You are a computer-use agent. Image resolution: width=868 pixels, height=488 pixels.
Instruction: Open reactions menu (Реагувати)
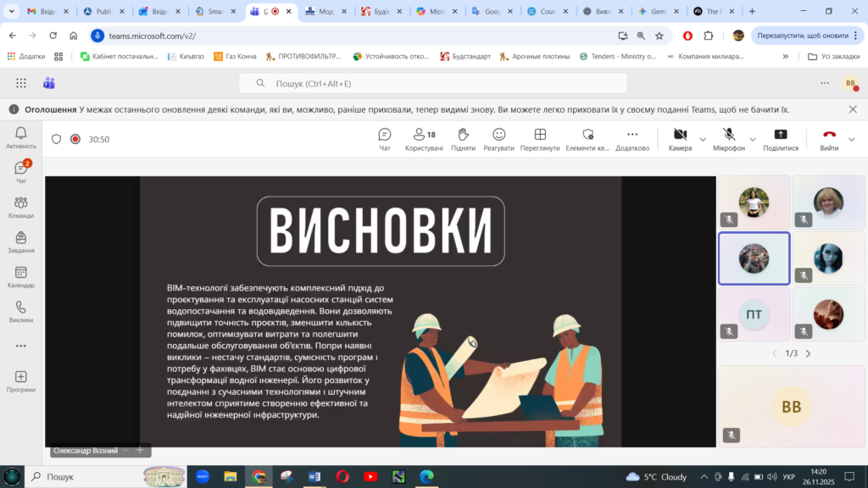(x=498, y=139)
